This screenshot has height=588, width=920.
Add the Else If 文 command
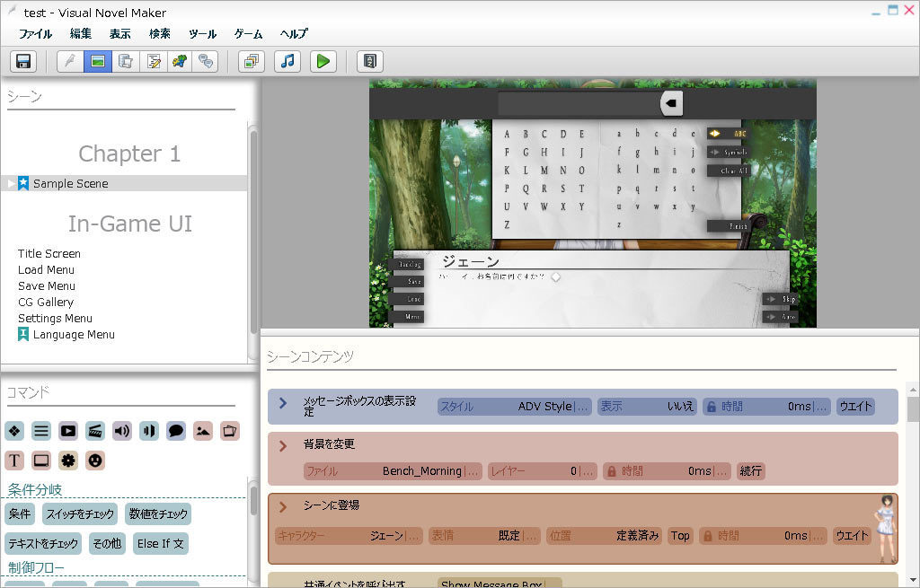161,543
